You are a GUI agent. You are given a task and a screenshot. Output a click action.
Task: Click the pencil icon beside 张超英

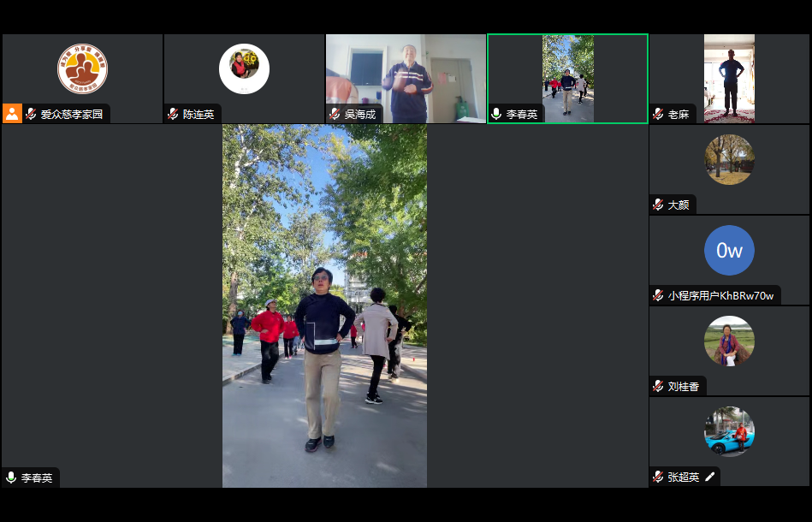point(709,477)
